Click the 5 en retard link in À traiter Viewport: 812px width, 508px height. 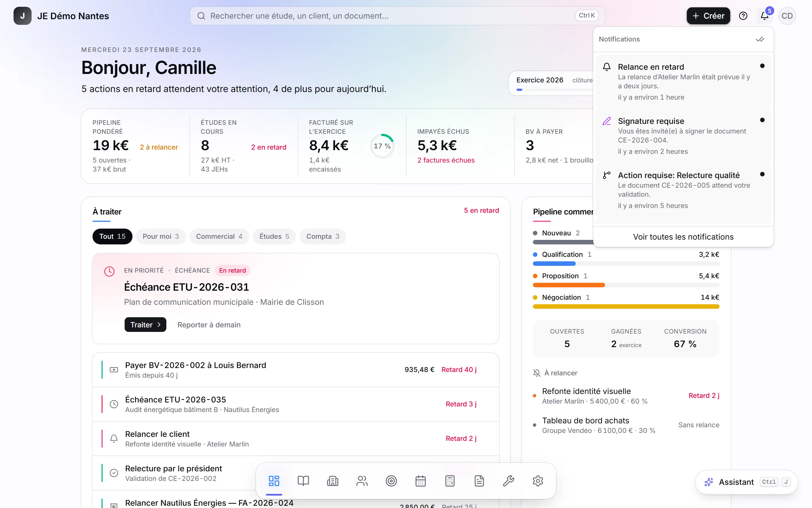tap(482, 211)
